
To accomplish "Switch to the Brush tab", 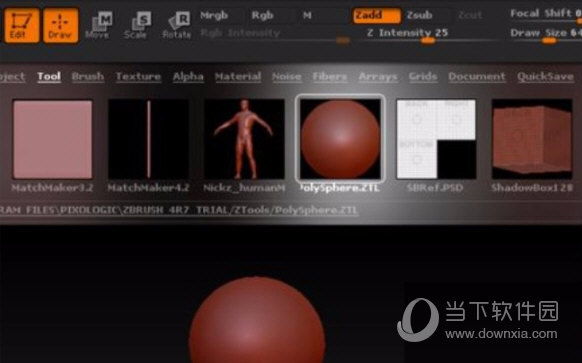I will coord(88,76).
